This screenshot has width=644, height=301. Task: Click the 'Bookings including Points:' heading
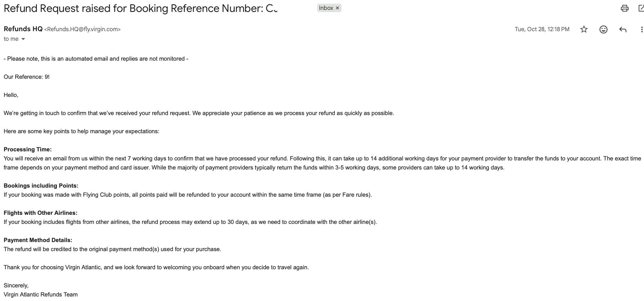[x=41, y=186]
